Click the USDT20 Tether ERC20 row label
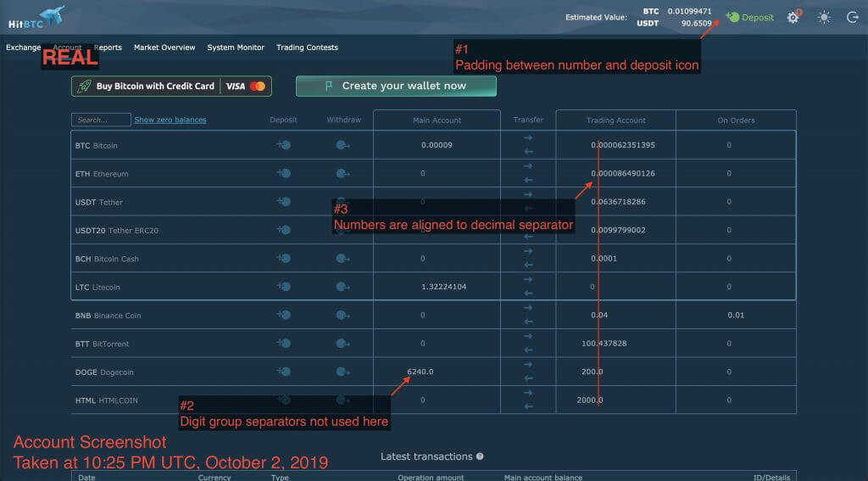 click(117, 231)
